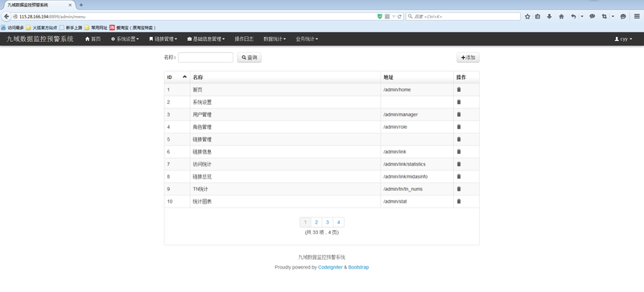Screen dimensions: 644x292
Task: Click the crop screenshot toolbar icon
Action: point(604,16)
